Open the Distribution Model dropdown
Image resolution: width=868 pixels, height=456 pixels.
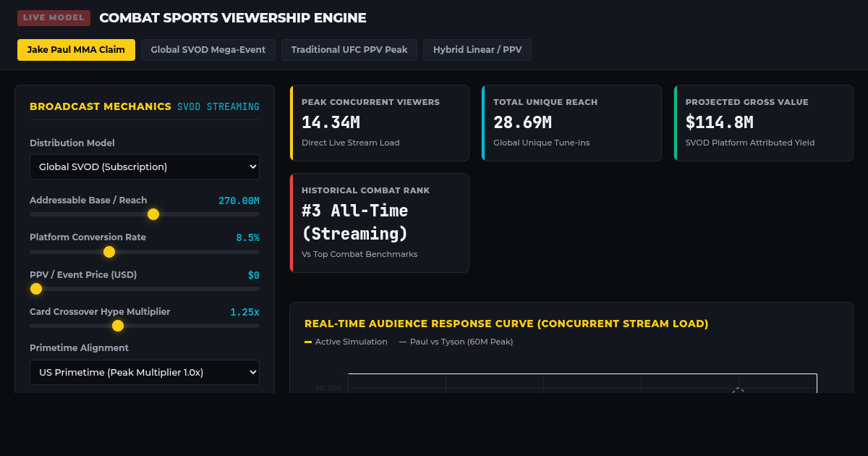[145, 166]
